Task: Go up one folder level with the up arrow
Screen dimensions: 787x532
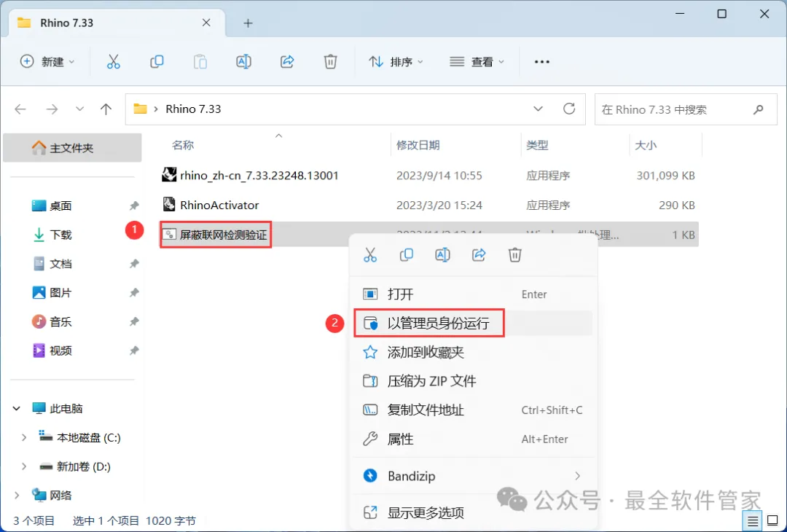Action: pos(106,109)
